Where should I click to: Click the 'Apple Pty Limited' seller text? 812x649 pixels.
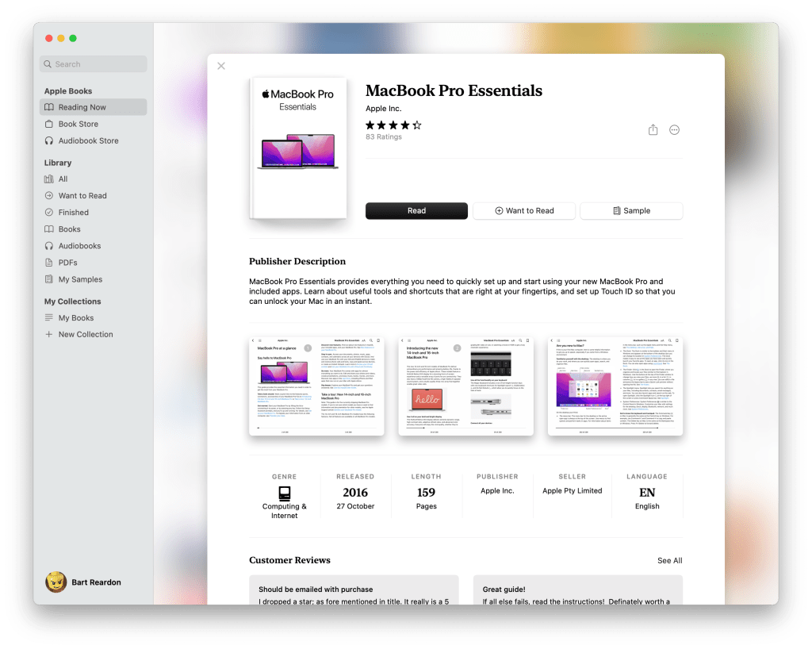[573, 490]
